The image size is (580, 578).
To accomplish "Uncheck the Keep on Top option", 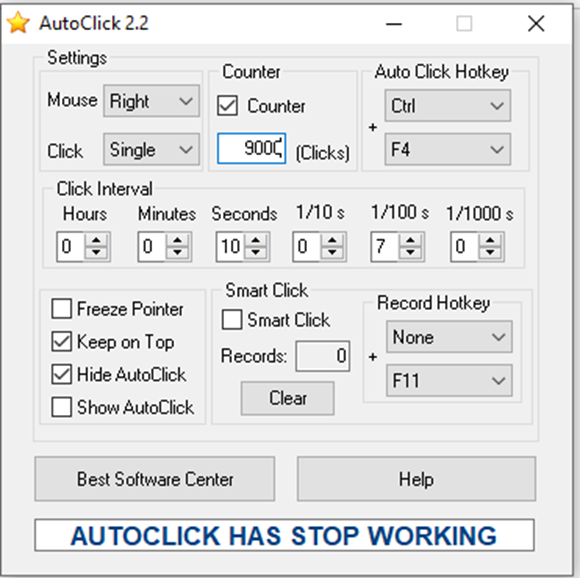I will point(61,341).
